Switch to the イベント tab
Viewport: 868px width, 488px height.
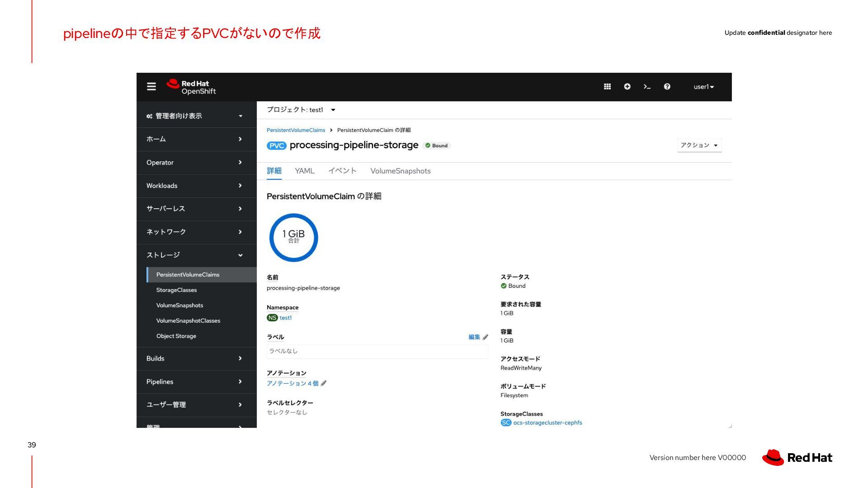click(342, 171)
